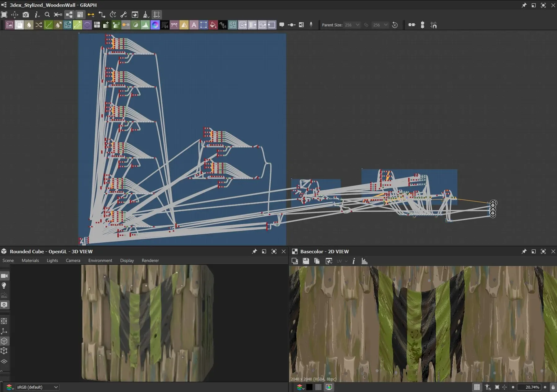Open the Materials menu
Viewport: 557px width, 392px height.
click(30, 260)
